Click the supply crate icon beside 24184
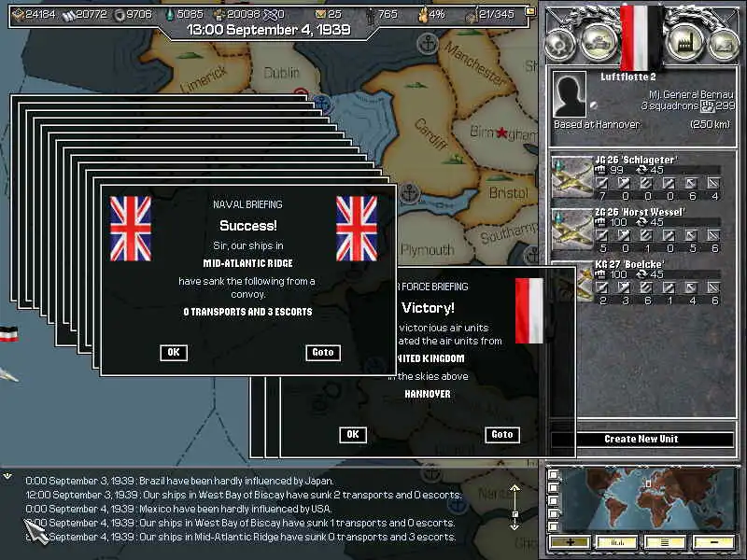 pyautogui.click(x=18, y=15)
